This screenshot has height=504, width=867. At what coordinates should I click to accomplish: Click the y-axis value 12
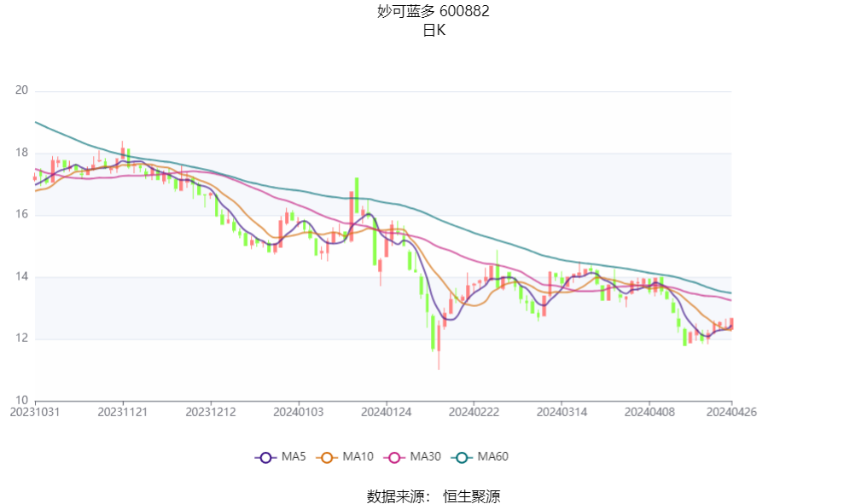[21, 339]
